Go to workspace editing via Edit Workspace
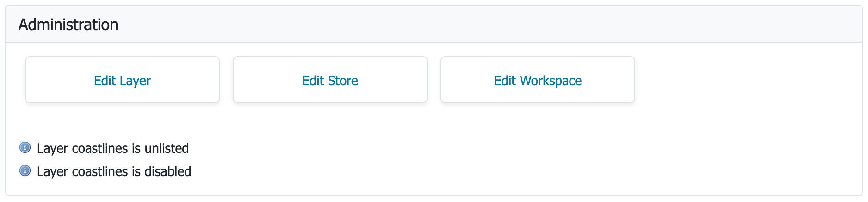 (x=538, y=80)
